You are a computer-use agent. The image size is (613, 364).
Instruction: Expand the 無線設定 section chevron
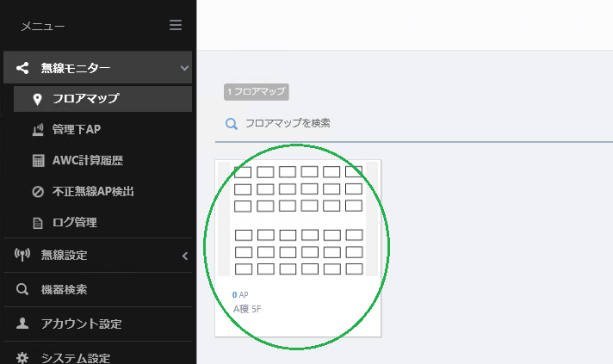(185, 256)
